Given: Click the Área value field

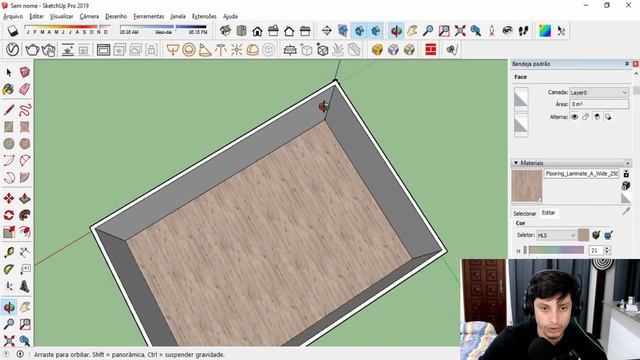Looking at the screenshot, I should point(599,104).
